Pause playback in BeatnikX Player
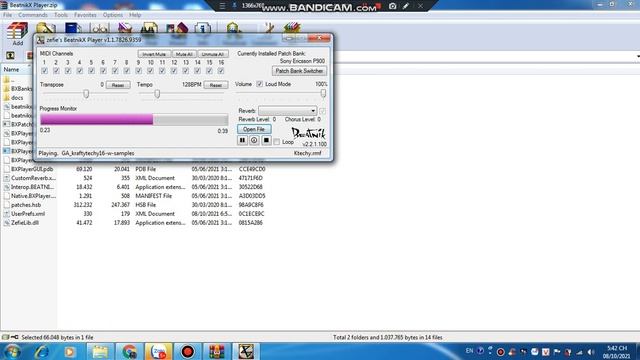 tap(242, 140)
